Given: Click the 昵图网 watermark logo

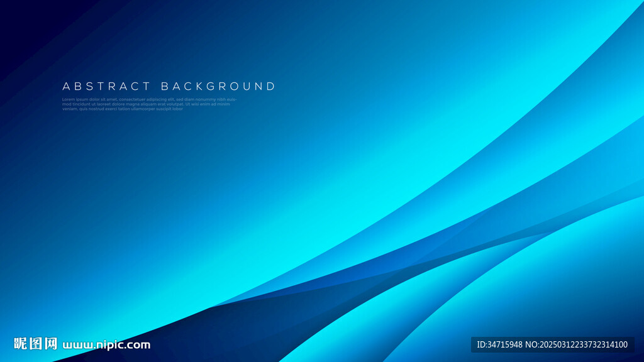Looking at the screenshot, I should tap(36, 344).
